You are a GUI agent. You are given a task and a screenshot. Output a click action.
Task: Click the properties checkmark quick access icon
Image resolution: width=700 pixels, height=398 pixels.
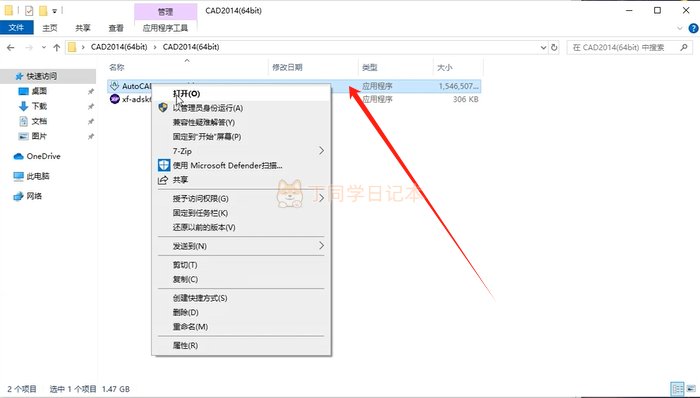click(x=29, y=10)
